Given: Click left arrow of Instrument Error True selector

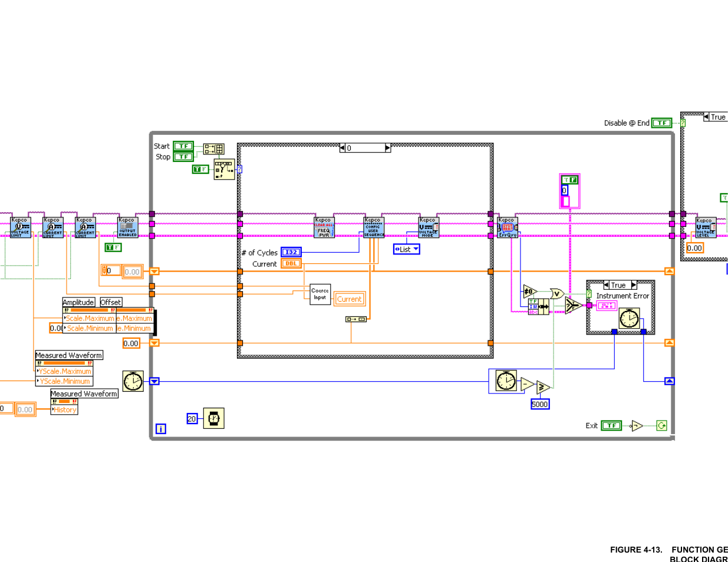Looking at the screenshot, I should tap(607, 285).
